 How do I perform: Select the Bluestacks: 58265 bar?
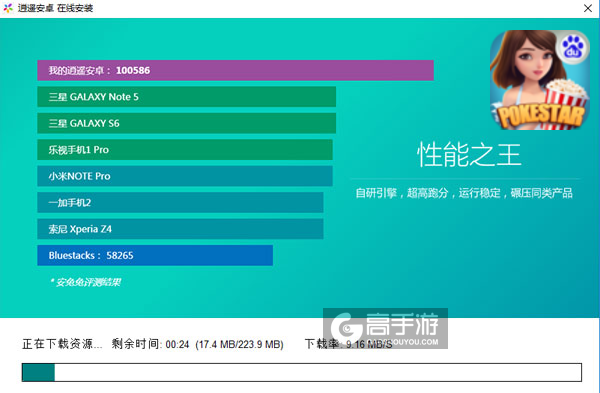coord(155,255)
